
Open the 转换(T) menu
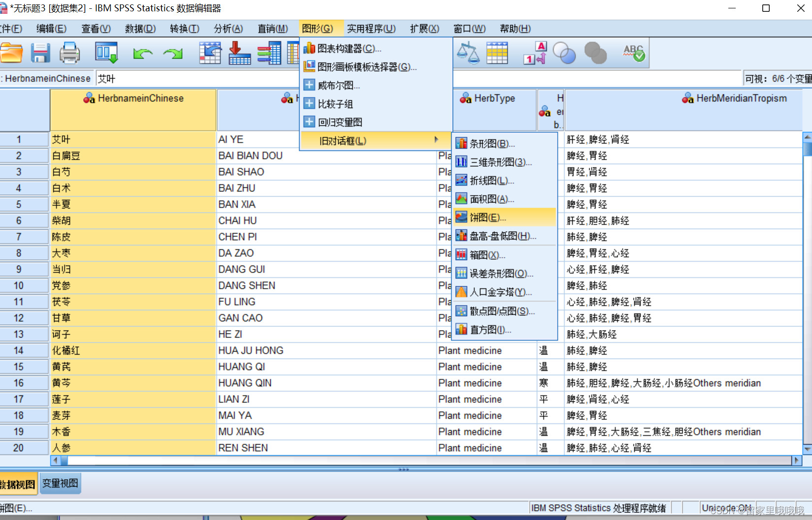185,29
